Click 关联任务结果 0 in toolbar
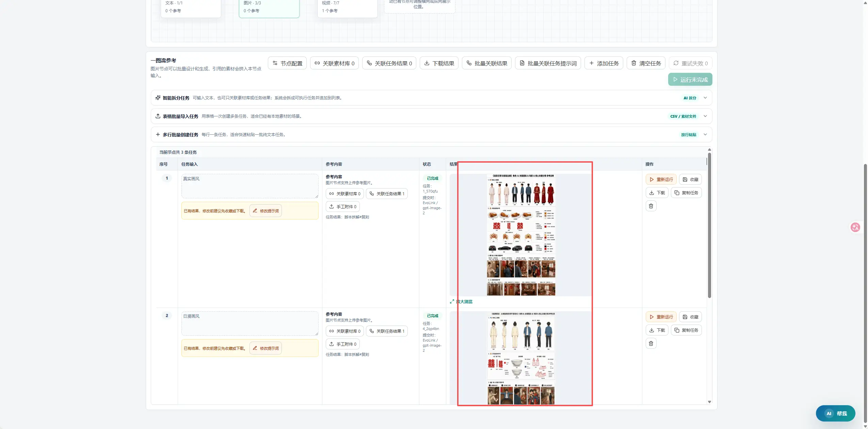Screen dimensions: 868x429 pos(389,63)
